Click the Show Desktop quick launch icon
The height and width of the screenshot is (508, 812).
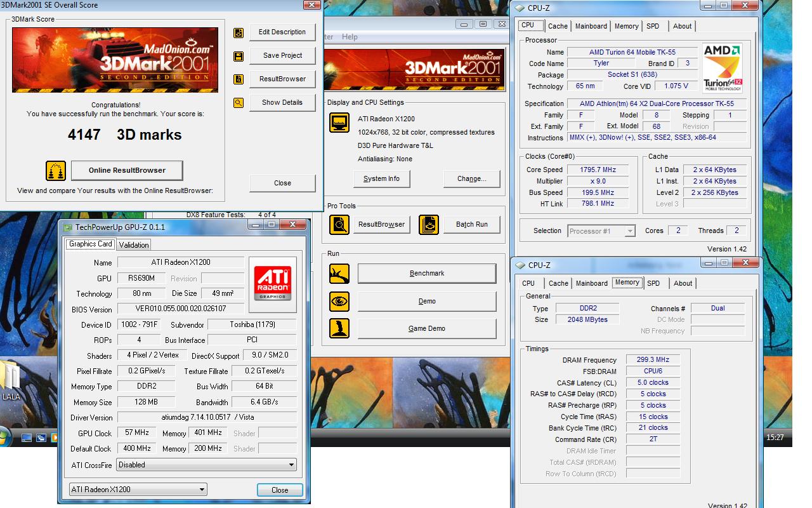click(x=27, y=438)
